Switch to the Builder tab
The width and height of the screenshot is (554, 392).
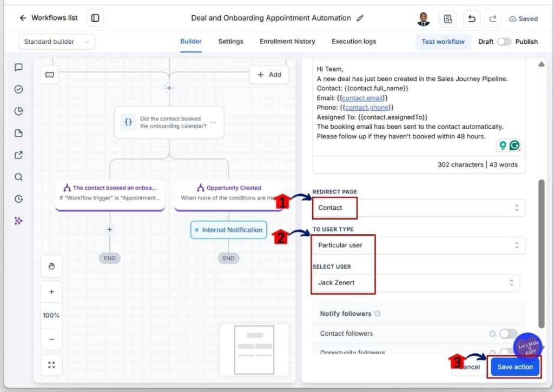tap(191, 41)
